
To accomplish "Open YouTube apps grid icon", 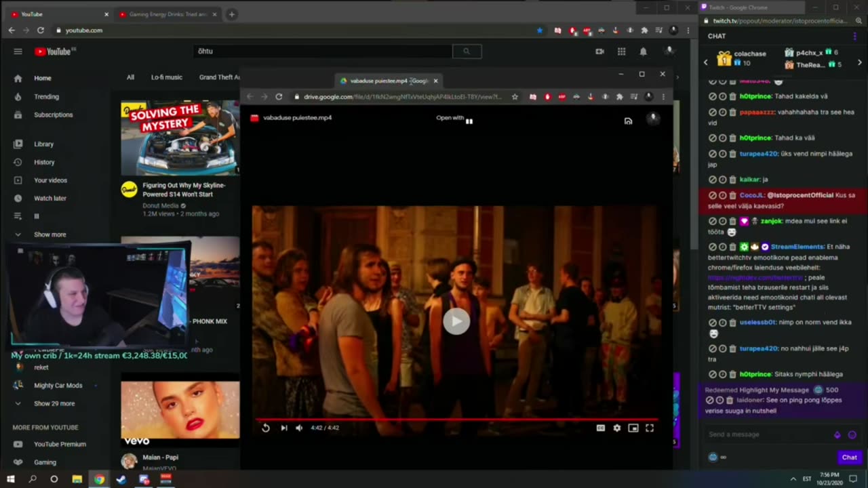I will (x=621, y=52).
